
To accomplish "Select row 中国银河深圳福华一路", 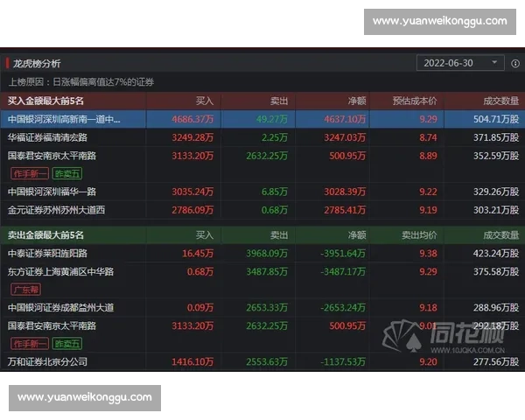I will click(262, 192).
